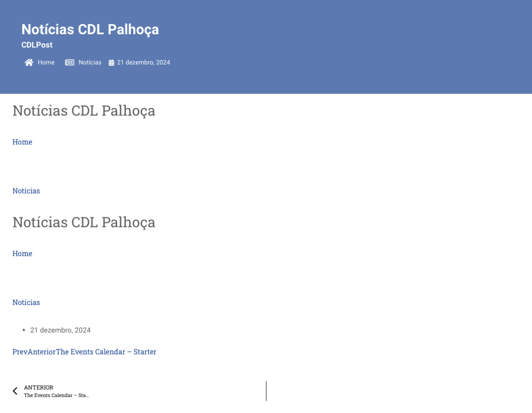
Task: Select the date 21 dezembro, 2024 in header
Action: 144,62
